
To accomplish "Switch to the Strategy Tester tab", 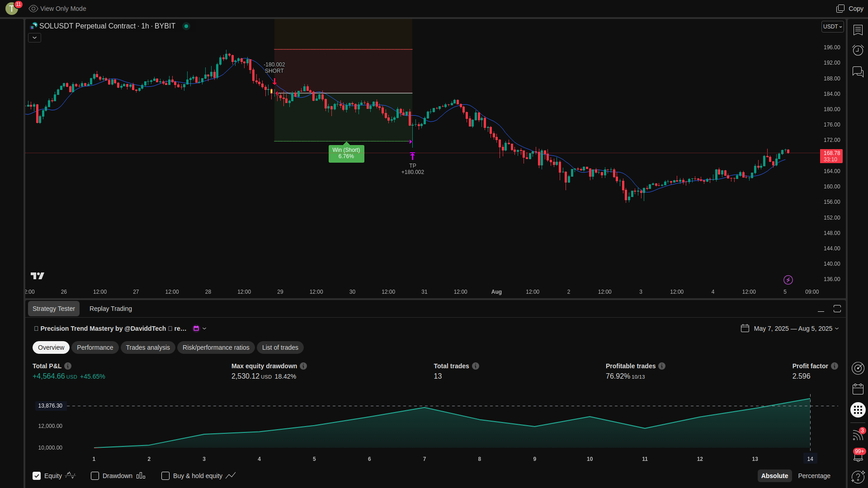I will point(54,309).
